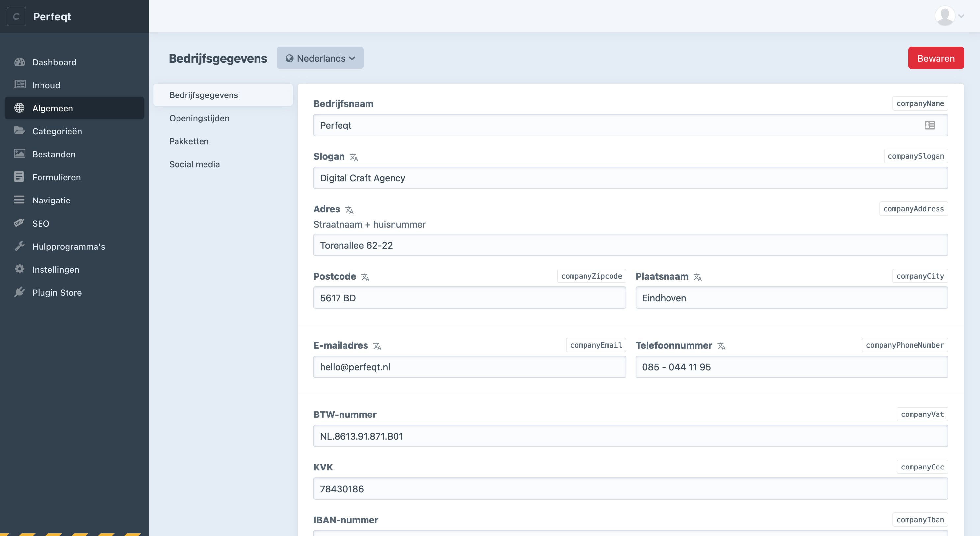Click the companyIban handle badge

coord(920,520)
